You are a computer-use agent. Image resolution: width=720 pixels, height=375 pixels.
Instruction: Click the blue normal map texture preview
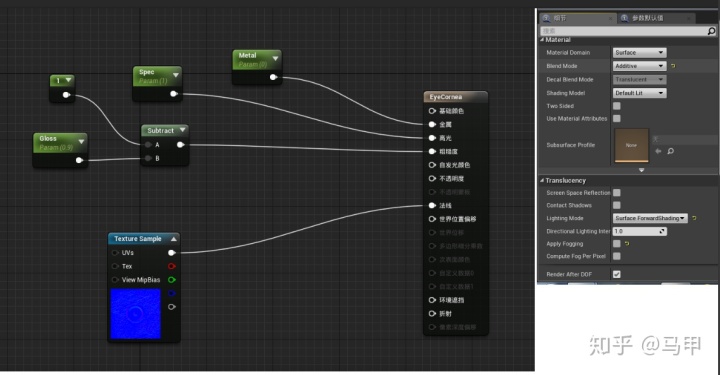[135, 314]
